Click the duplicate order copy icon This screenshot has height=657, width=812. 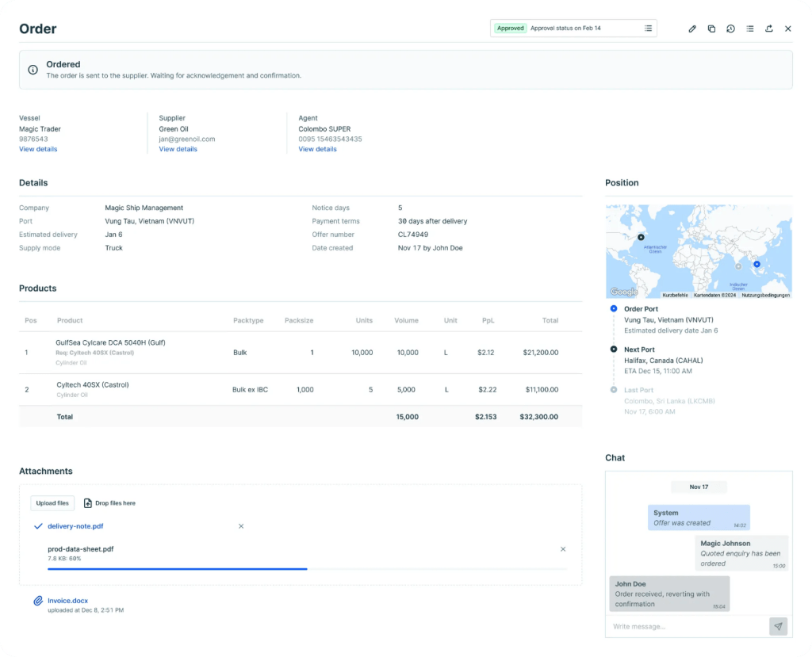(711, 29)
